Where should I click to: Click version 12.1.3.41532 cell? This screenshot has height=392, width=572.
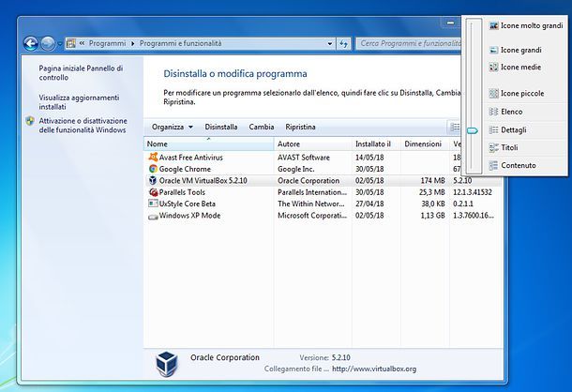473,192
